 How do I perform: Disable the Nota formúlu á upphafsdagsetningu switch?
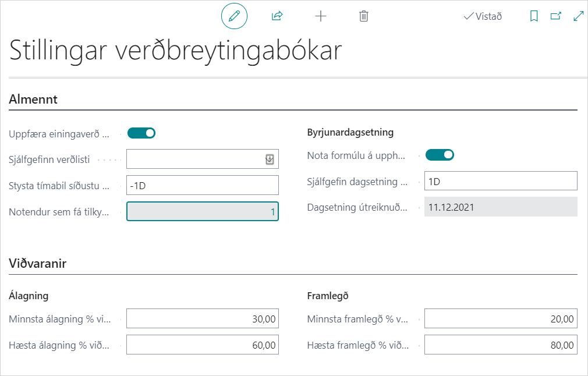[x=440, y=155]
